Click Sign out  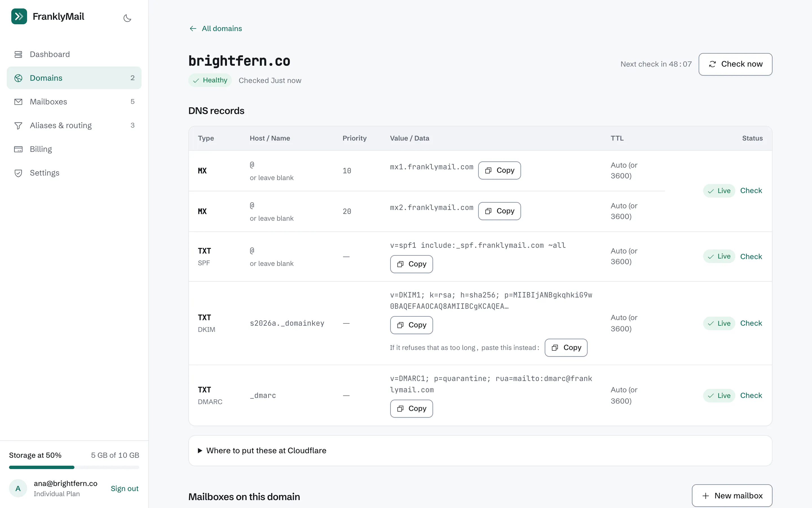click(125, 489)
